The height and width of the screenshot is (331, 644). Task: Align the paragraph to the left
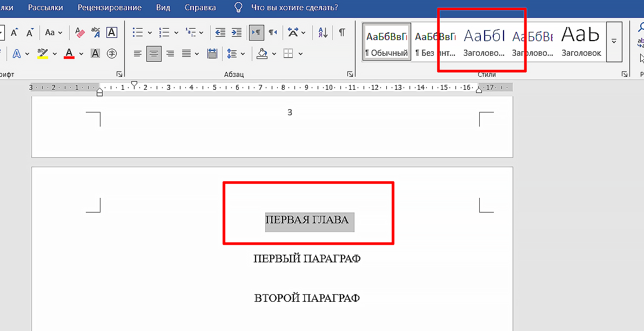click(138, 54)
